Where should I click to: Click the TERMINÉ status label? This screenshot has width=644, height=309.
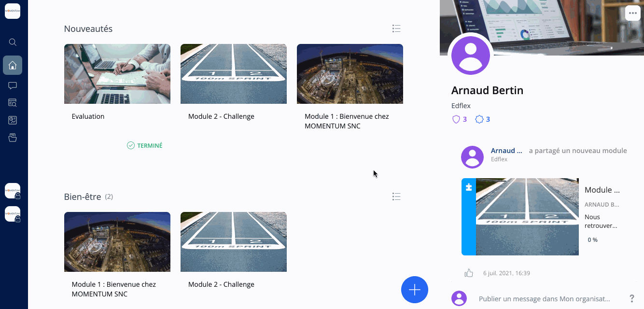145,145
